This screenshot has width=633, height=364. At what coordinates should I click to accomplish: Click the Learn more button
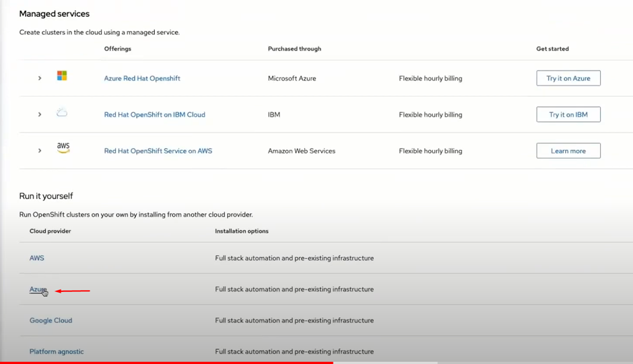click(x=568, y=151)
